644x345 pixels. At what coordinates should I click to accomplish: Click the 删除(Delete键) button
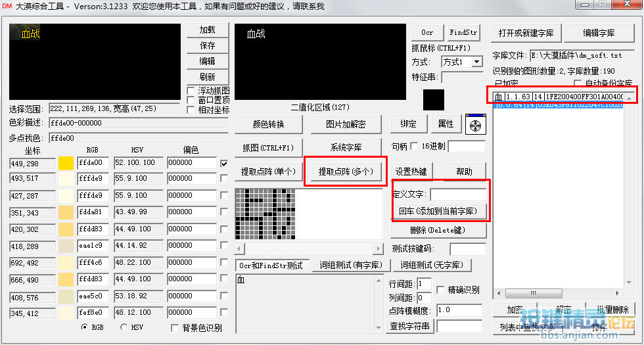point(438,230)
